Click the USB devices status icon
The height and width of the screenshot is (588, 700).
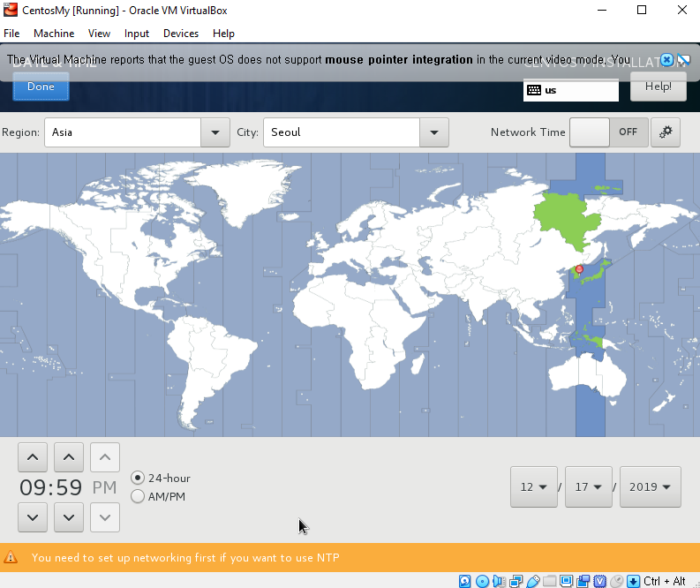533,581
